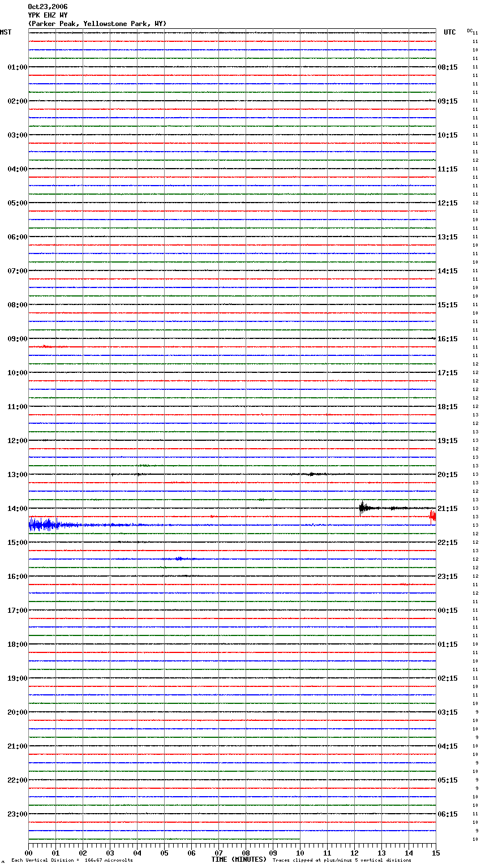Screen dimensions: 481x868
Task: Click the 14:15 UTC time label
Action: 448,271
